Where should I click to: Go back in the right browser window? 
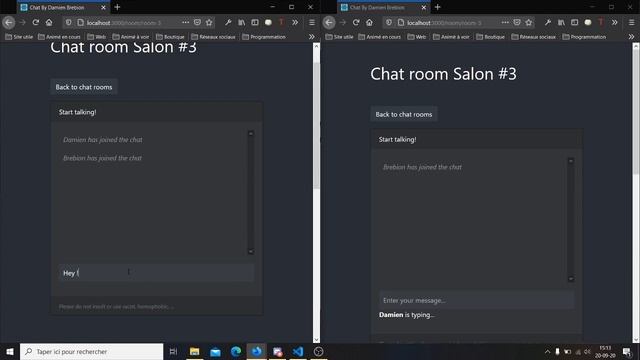coord(329,22)
